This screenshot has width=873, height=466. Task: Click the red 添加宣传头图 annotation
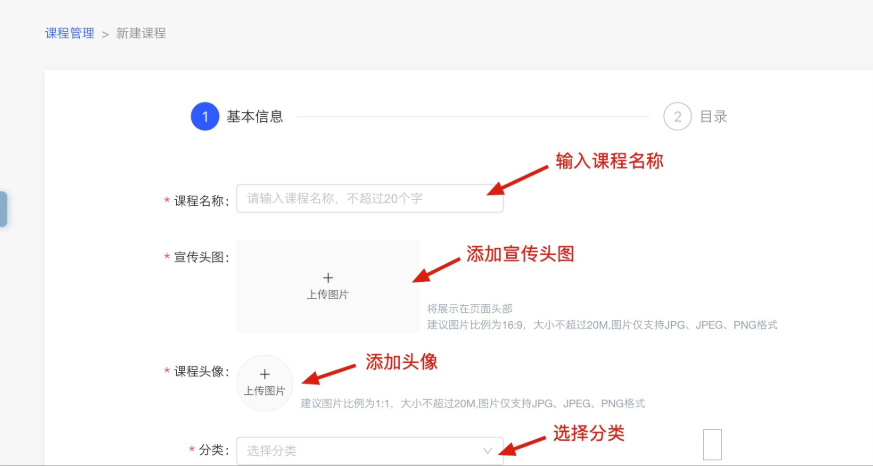(520, 254)
